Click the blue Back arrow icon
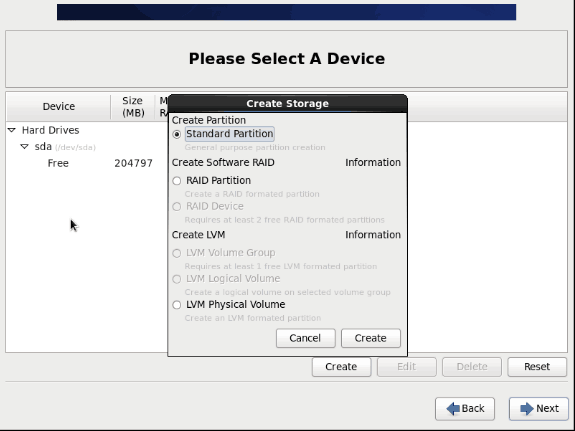This screenshot has width=575, height=431. click(x=453, y=409)
